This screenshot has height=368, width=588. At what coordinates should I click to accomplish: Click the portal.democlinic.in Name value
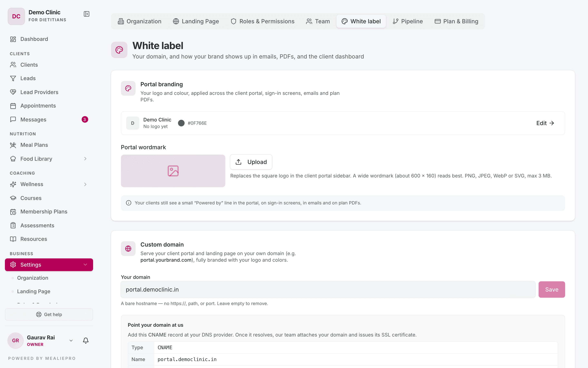pos(187,359)
